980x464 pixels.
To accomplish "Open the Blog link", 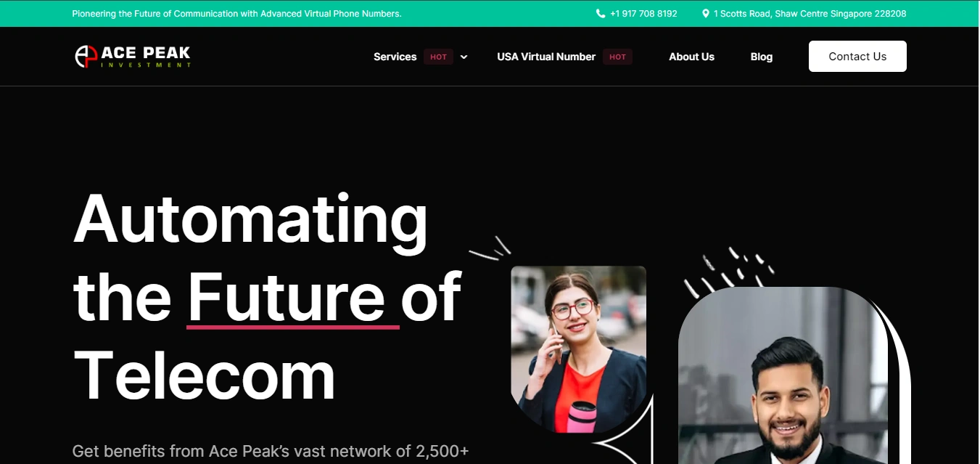I will point(761,57).
